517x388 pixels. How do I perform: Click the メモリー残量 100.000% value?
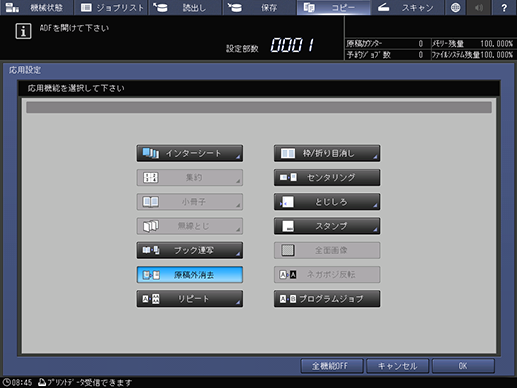point(496,44)
